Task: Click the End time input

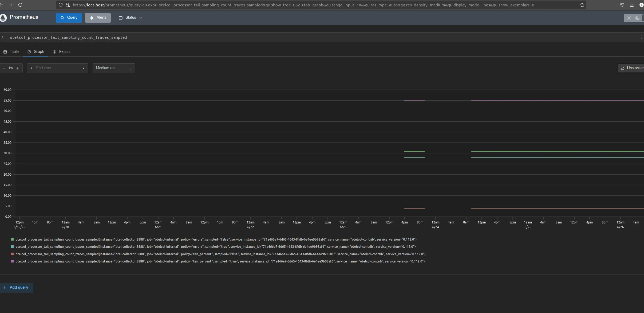Action: [57, 68]
